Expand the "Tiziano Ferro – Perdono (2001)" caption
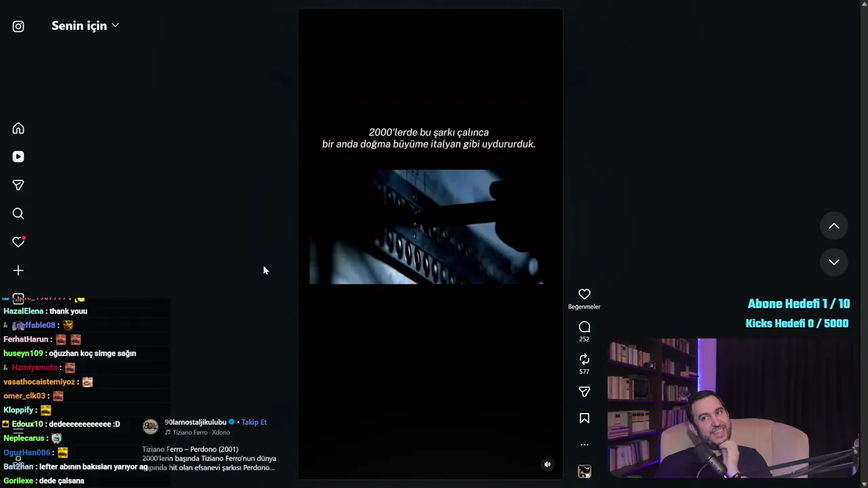Viewport: 868px width, 488px height. click(209, 458)
